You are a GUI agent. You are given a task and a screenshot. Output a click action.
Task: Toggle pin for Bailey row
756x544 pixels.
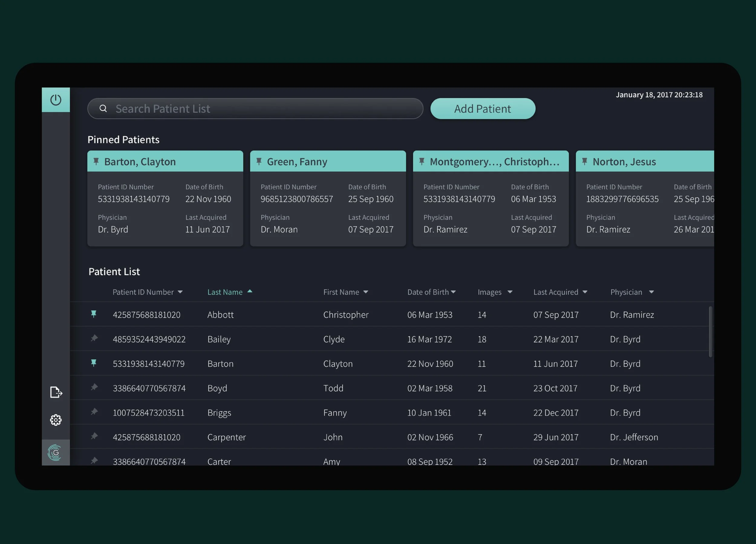click(94, 338)
